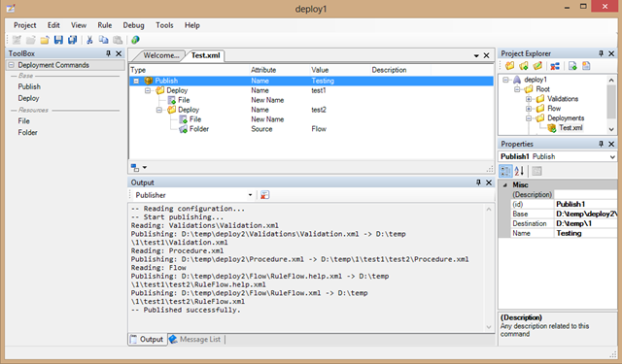Click the Base property value field
622x364 pixels.
pyautogui.click(x=586, y=214)
